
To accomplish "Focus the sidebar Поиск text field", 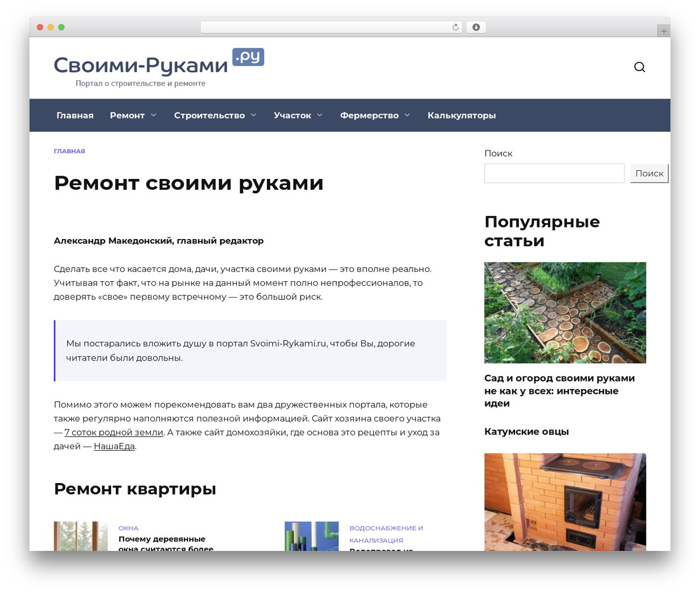I will click(554, 173).
